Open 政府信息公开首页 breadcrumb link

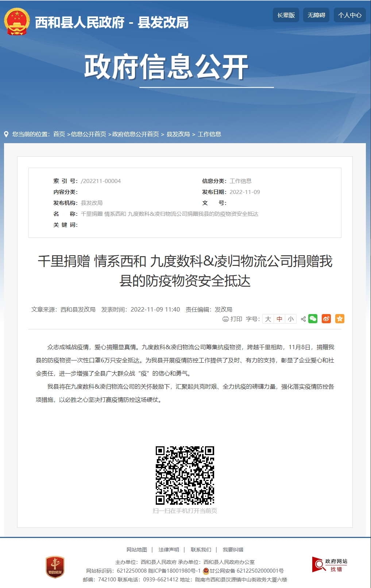coord(135,134)
